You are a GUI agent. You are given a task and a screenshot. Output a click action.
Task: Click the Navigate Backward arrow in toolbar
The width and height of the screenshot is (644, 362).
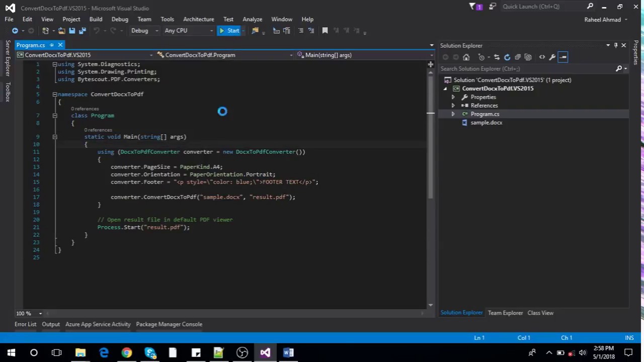click(x=15, y=31)
